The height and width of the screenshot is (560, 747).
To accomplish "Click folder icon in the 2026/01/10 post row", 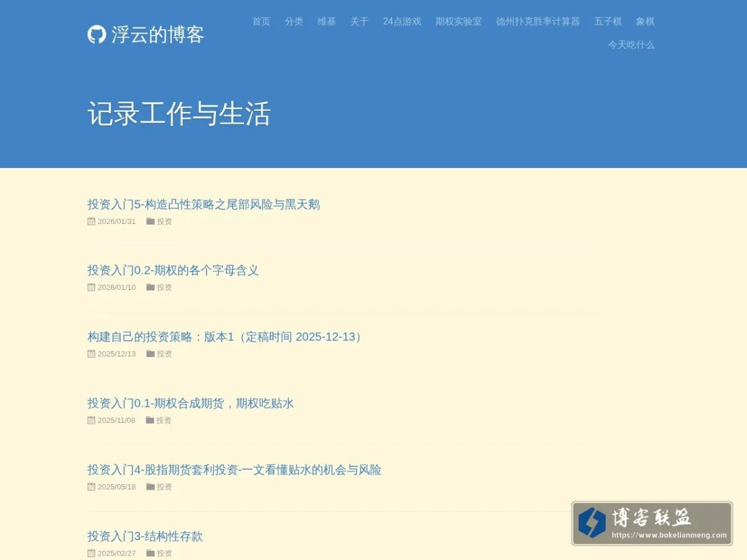I will click(x=150, y=287).
